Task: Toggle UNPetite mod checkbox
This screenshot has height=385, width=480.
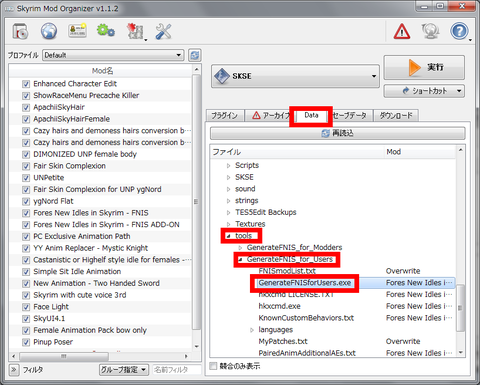Action: [26, 178]
